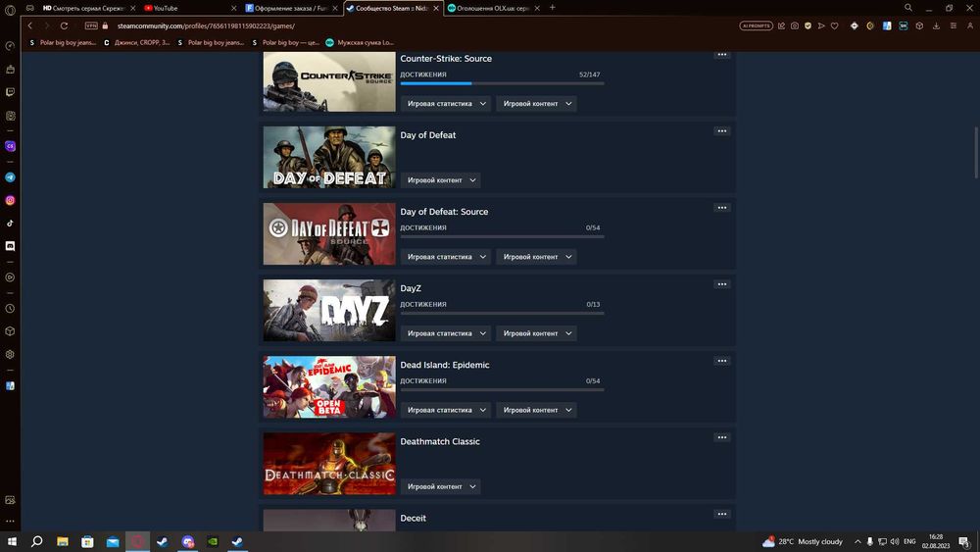Viewport: 980px width, 552px height.
Task: Open the DayZ game thumbnail
Action: click(x=329, y=311)
